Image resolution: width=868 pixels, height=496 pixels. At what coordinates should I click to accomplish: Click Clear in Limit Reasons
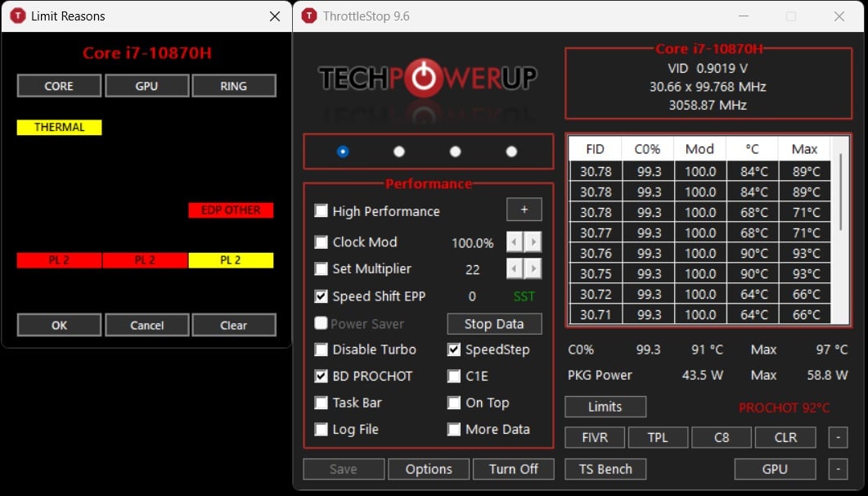click(234, 325)
